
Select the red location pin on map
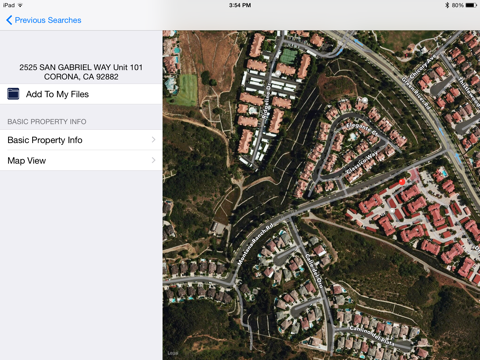(402, 182)
